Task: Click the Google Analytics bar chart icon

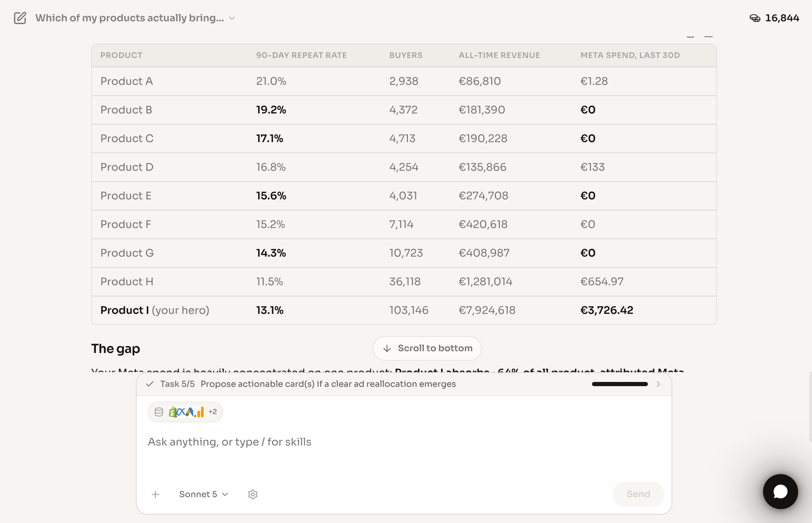Action: pos(199,412)
